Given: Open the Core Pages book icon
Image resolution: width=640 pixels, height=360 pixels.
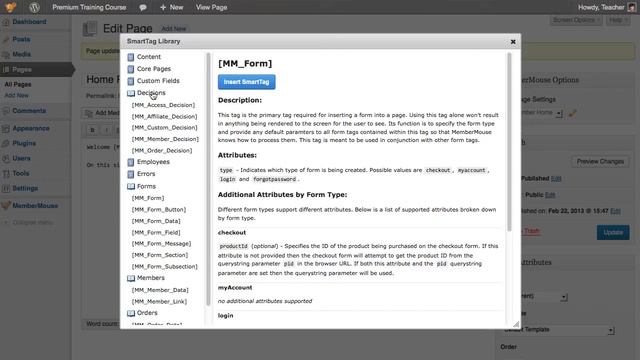Looking at the screenshot, I should (x=131, y=69).
